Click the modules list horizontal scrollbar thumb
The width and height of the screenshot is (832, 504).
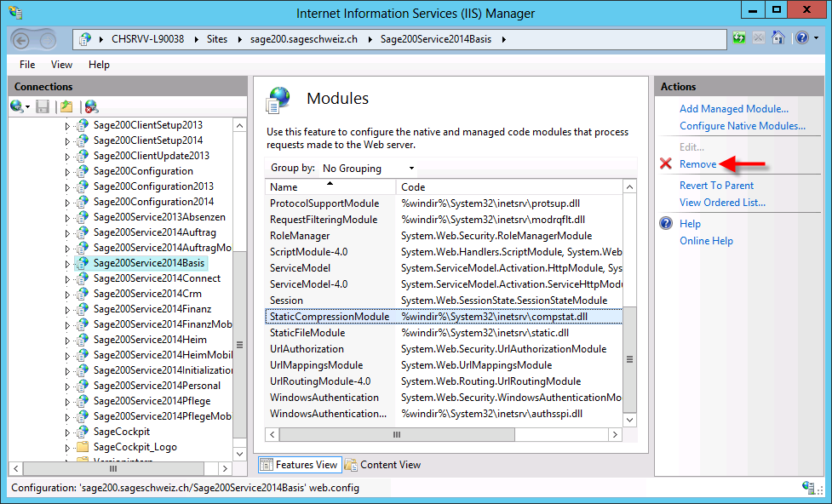397,434
